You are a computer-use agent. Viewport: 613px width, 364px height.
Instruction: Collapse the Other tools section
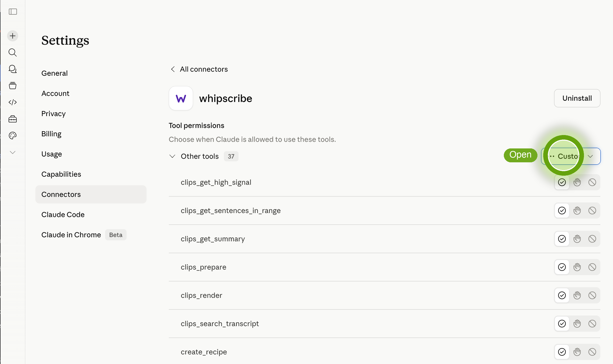tap(172, 156)
